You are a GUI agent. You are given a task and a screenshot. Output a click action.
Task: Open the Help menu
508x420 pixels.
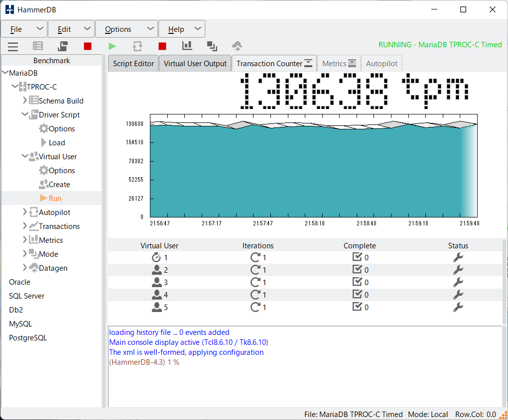182,29
